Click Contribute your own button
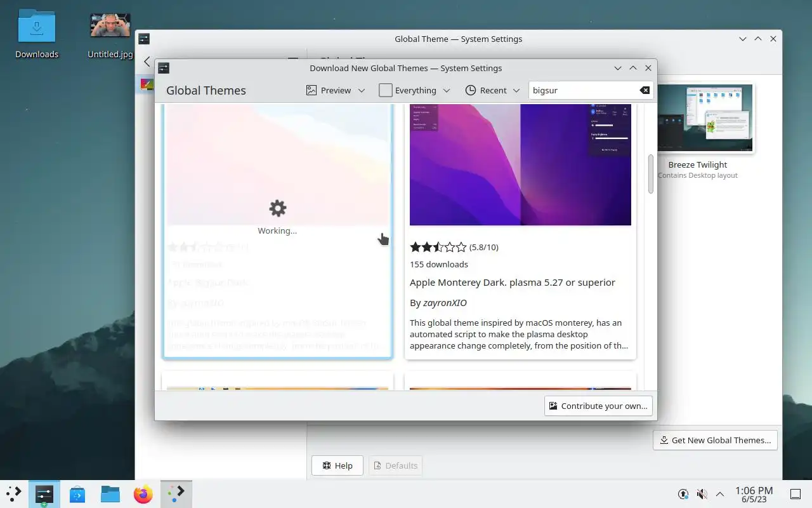 [598, 406]
